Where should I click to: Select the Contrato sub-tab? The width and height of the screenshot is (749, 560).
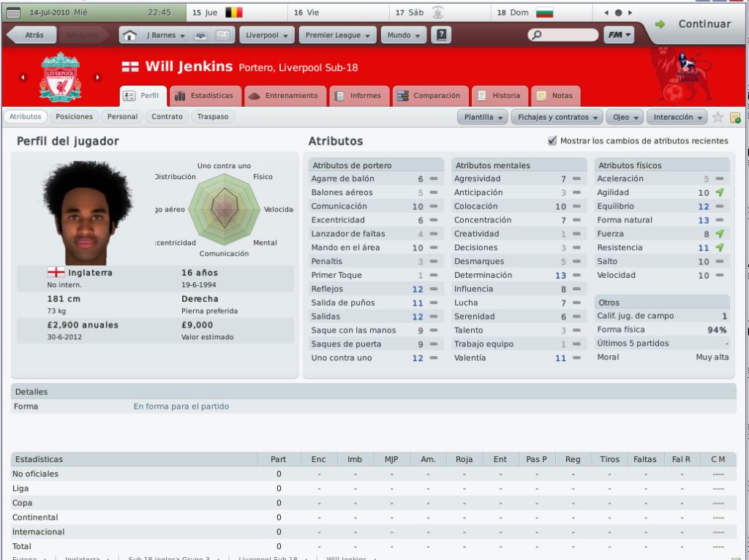pos(167,116)
